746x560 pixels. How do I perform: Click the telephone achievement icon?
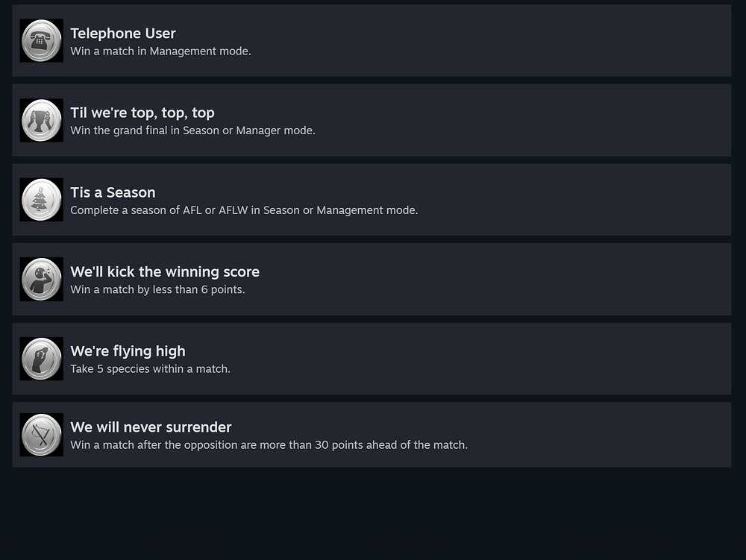[x=41, y=40]
